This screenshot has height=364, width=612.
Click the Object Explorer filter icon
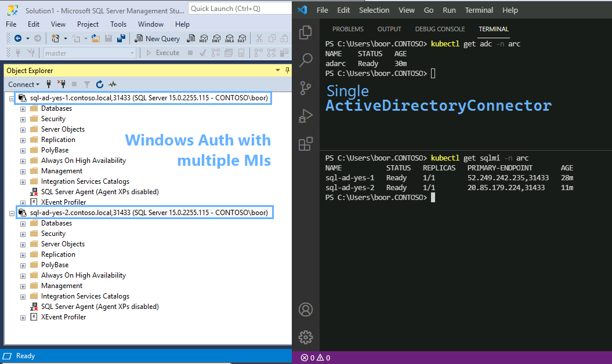click(87, 84)
